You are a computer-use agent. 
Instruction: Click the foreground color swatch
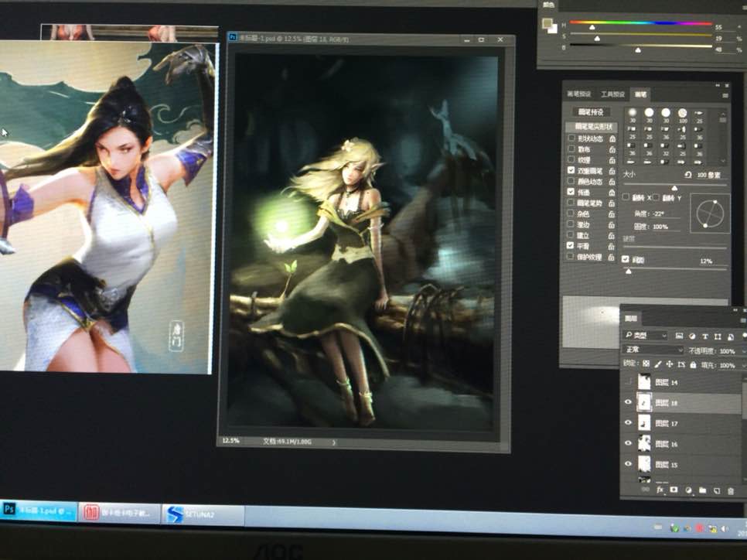click(x=547, y=23)
